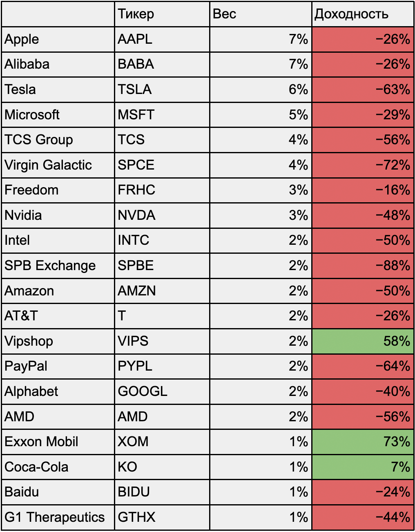Select the BABA ticker cell
This screenshot has width=415, height=532.
162,64
